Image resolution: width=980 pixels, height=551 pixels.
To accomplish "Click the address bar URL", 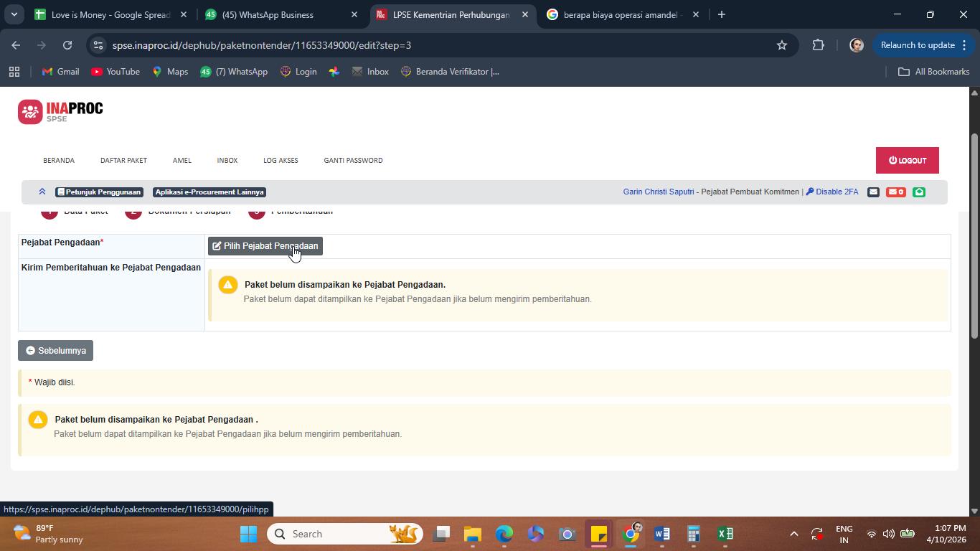I will (x=262, y=45).
